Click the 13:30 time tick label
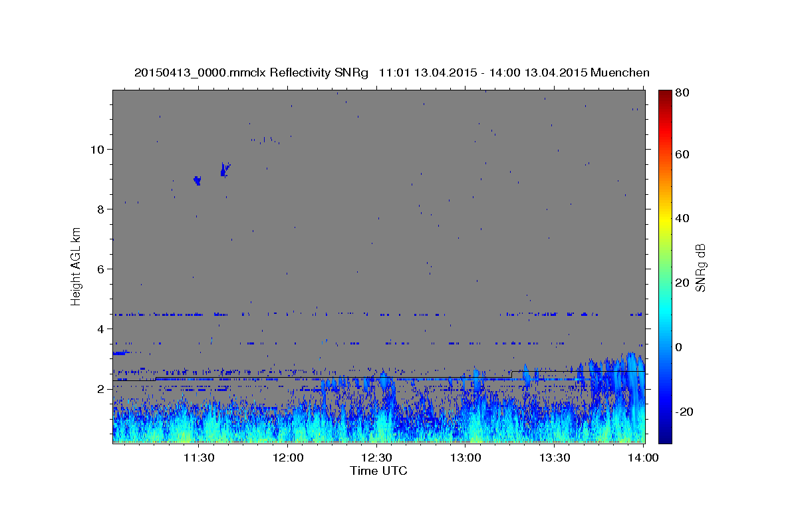The image size is (798, 532). coord(555,458)
